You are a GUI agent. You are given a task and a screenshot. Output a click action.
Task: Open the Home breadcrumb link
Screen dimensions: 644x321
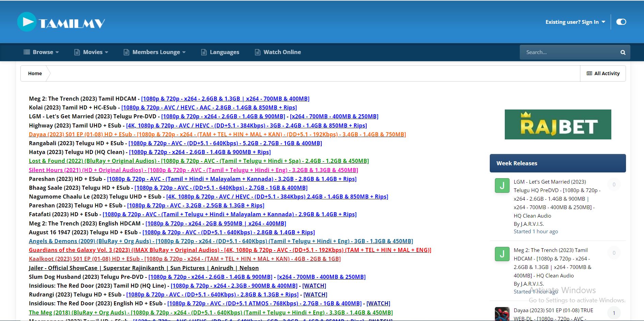click(34, 73)
